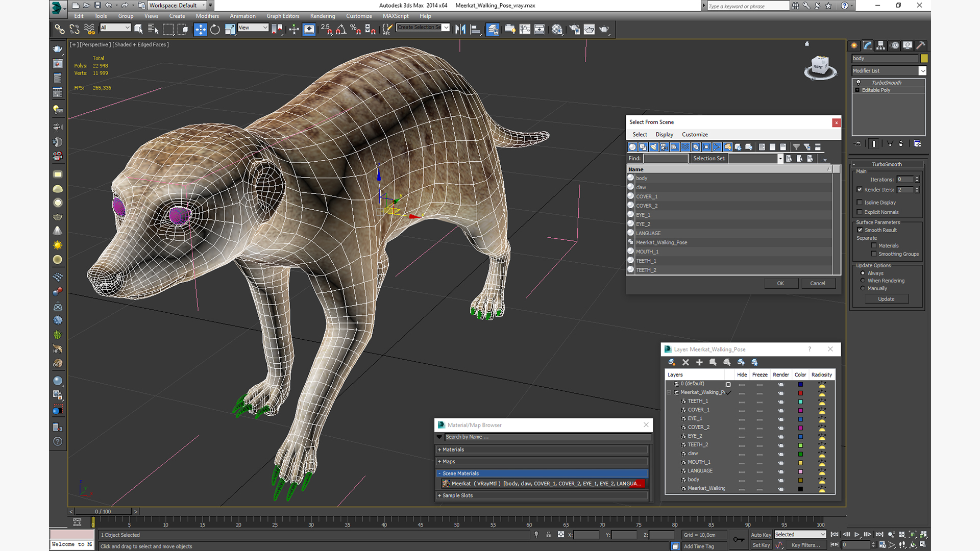The height and width of the screenshot is (551, 980).
Task: Select the When Rendering update option
Action: click(x=863, y=281)
